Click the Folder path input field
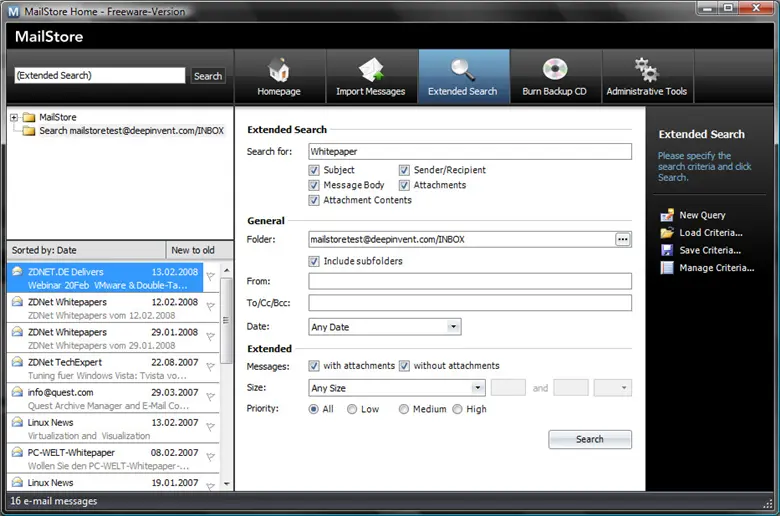780x516 pixels. coord(462,239)
